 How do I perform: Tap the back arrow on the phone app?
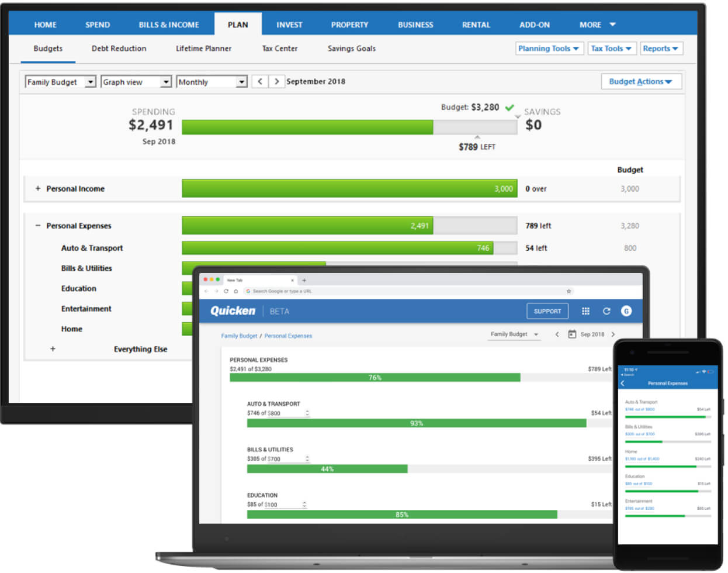623,384
